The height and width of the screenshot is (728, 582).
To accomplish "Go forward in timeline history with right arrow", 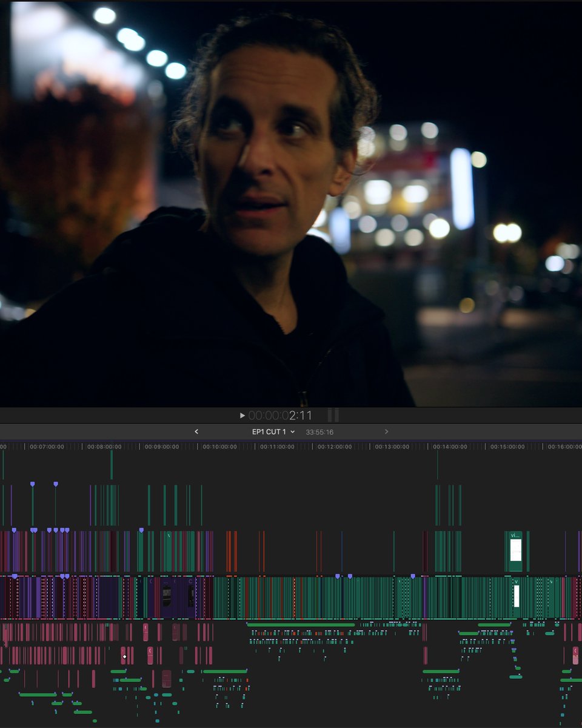I will tap(387, 432).
